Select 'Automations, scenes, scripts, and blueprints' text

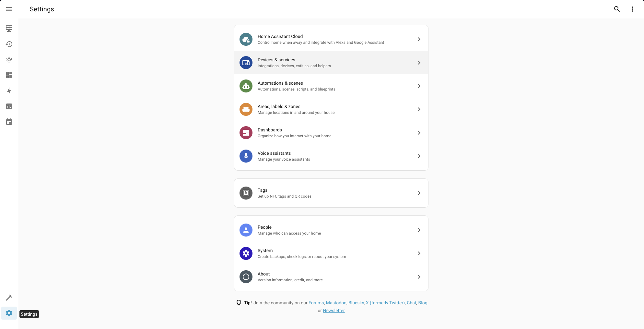pos(296,89)
